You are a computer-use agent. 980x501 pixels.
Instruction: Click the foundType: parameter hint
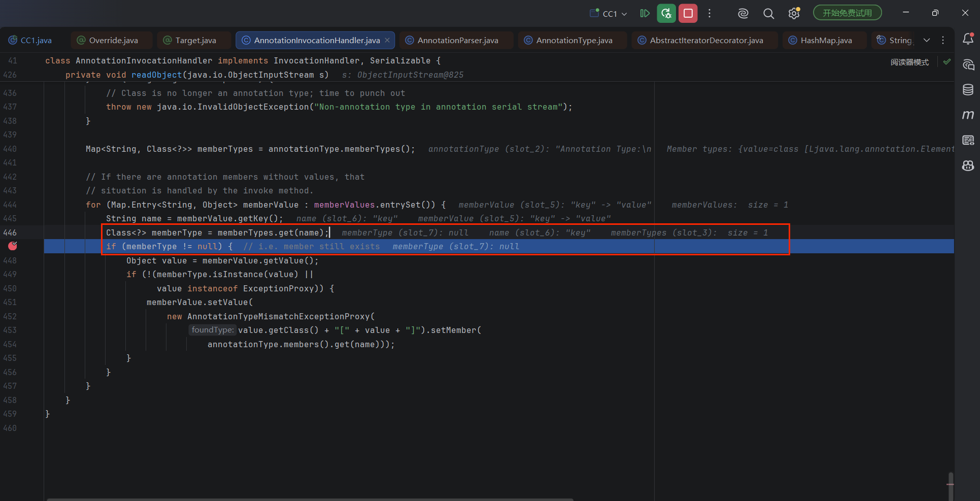pos(213,330)
